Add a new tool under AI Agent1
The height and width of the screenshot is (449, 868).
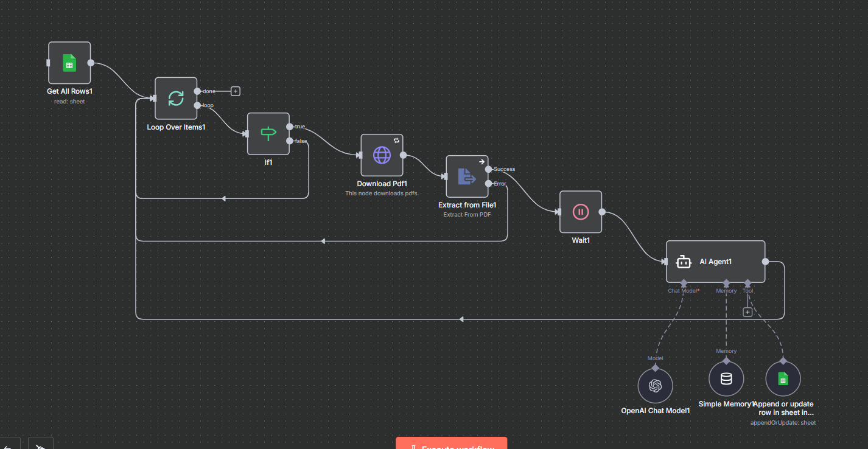747,312
